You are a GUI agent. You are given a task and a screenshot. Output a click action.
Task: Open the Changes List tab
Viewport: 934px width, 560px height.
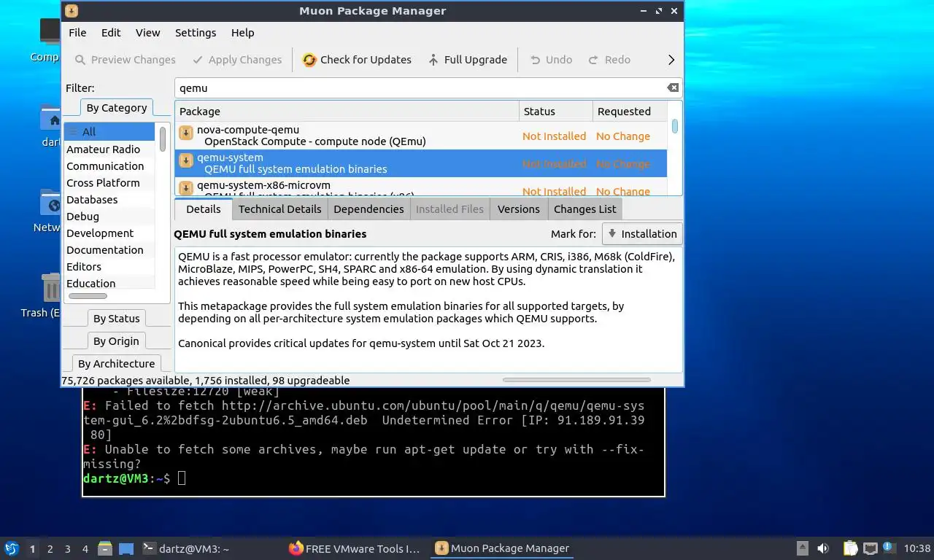coord(585,209)
